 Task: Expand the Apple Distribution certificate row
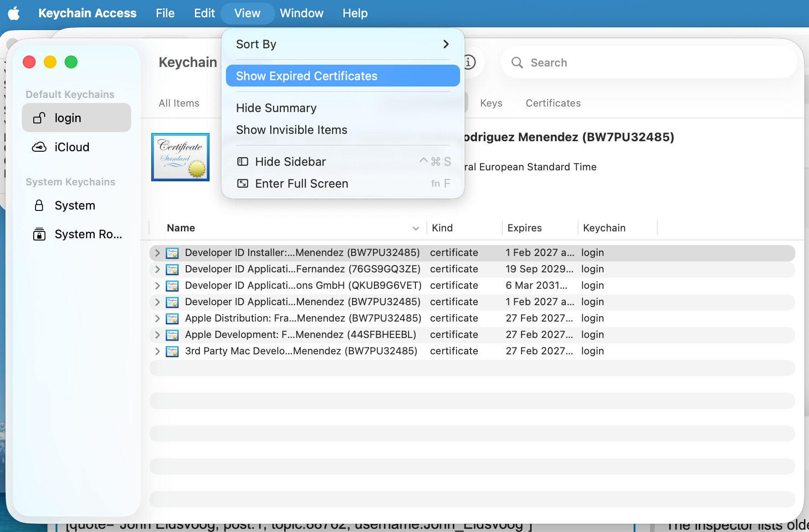pyautogui.click(x=157, y=318)
